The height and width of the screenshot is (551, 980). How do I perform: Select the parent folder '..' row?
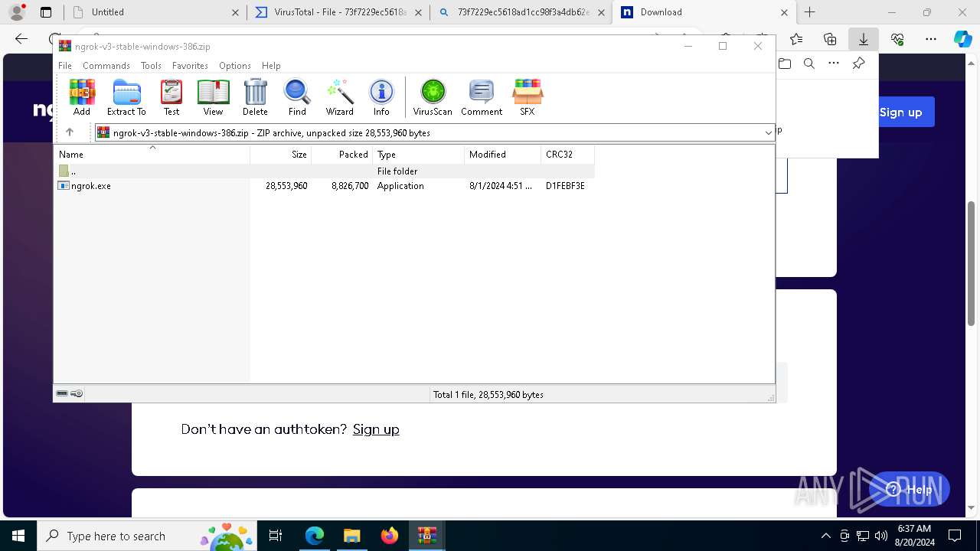coord(325,171)
